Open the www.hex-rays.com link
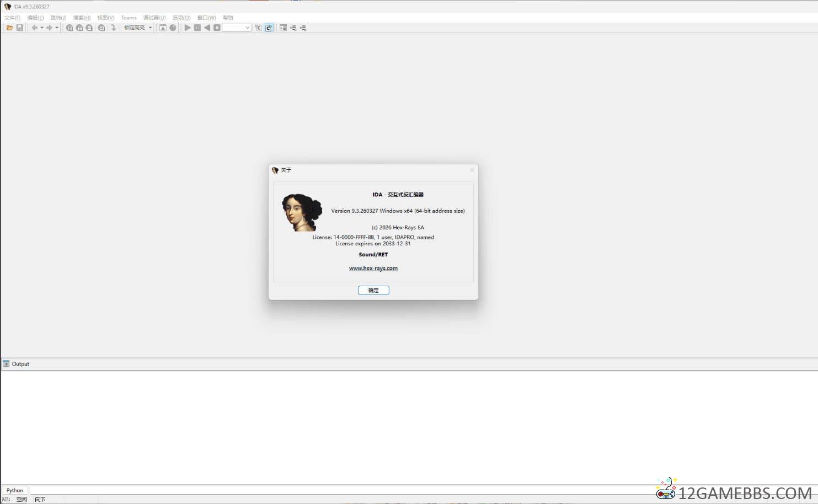This screenshot has height=504, width=818. [x=373, y=269]
